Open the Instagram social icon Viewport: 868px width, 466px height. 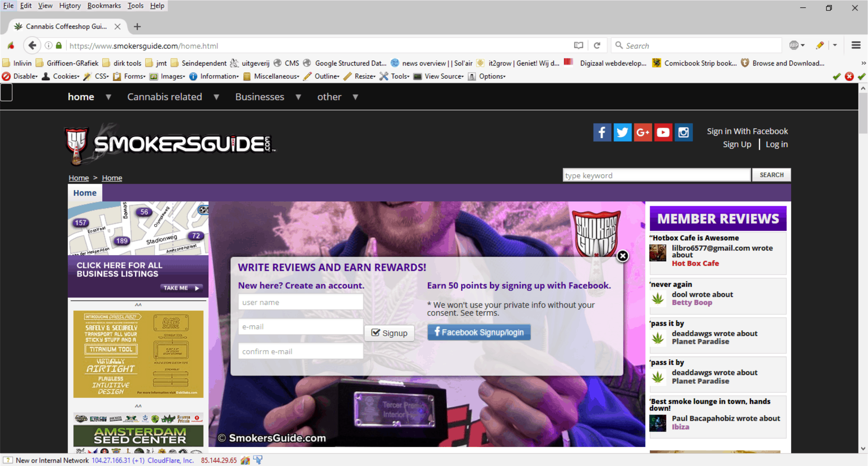(684, 133)
